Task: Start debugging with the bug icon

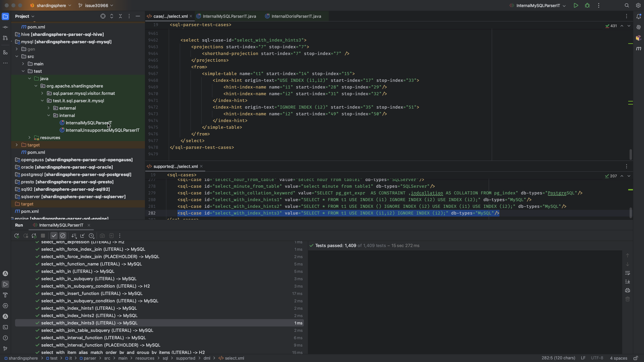Action: point(587,6)
